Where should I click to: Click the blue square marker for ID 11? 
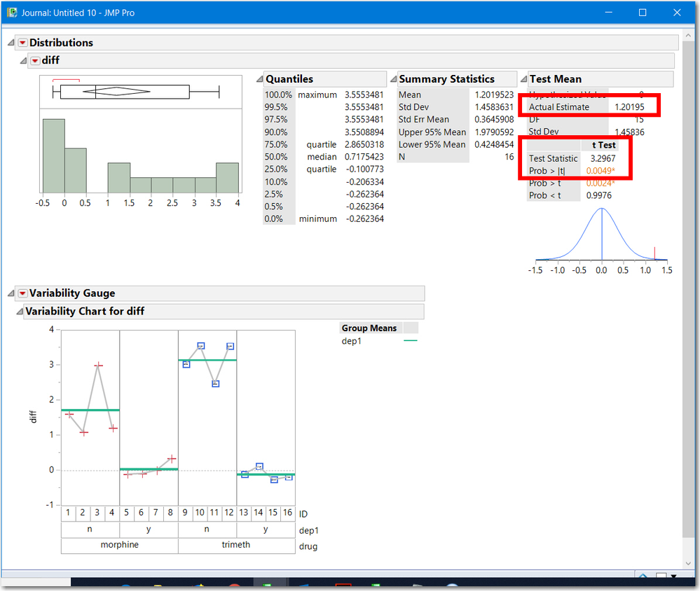click(x=216, y=384)
